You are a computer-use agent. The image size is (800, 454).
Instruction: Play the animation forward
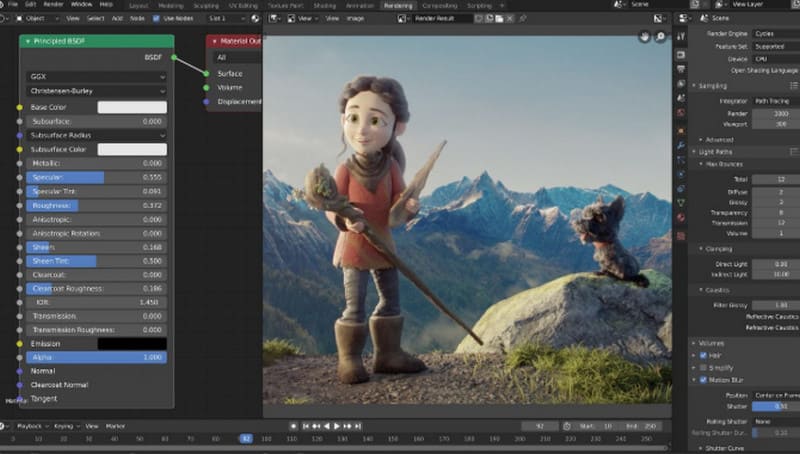pyautogui.click(x=337, y=426)
